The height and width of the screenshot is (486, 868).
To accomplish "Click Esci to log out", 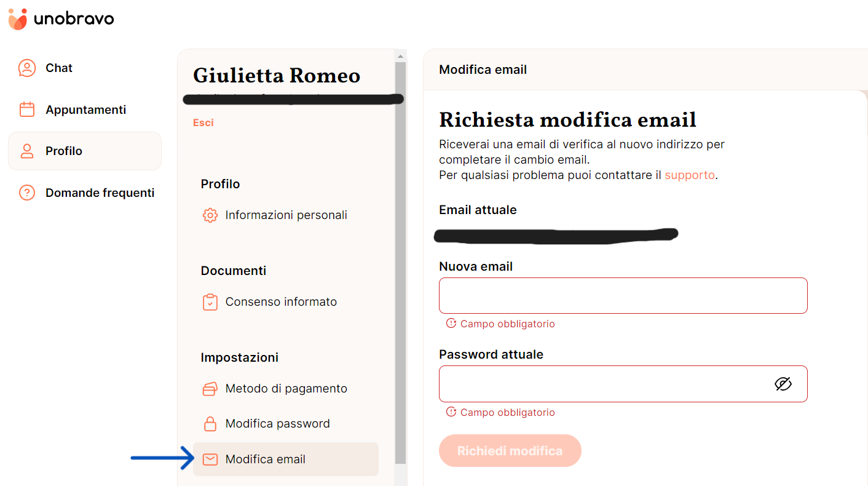I will [203, 122].
